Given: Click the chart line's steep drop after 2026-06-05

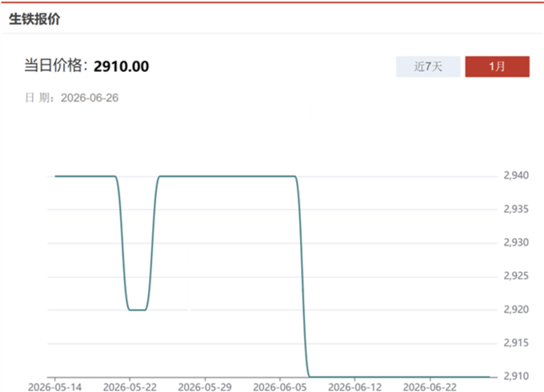Looking at the screenshot, I should pyautogui.click(x=302, y=277).
